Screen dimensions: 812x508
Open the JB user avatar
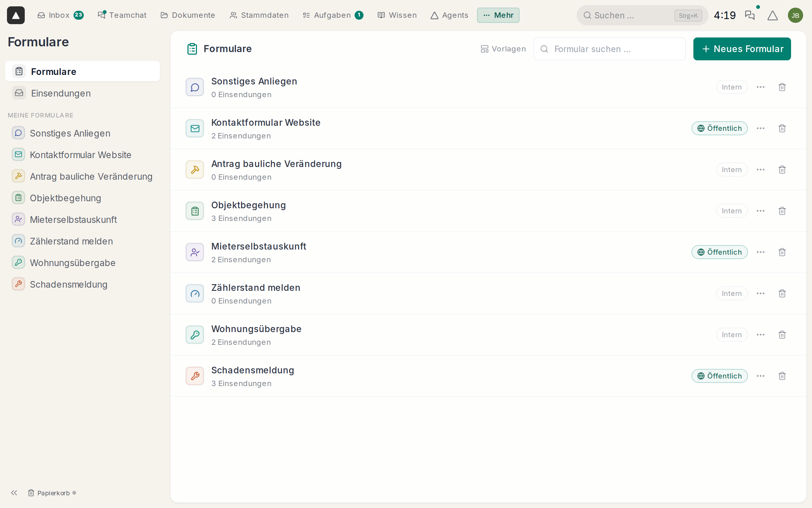[795, 15]
